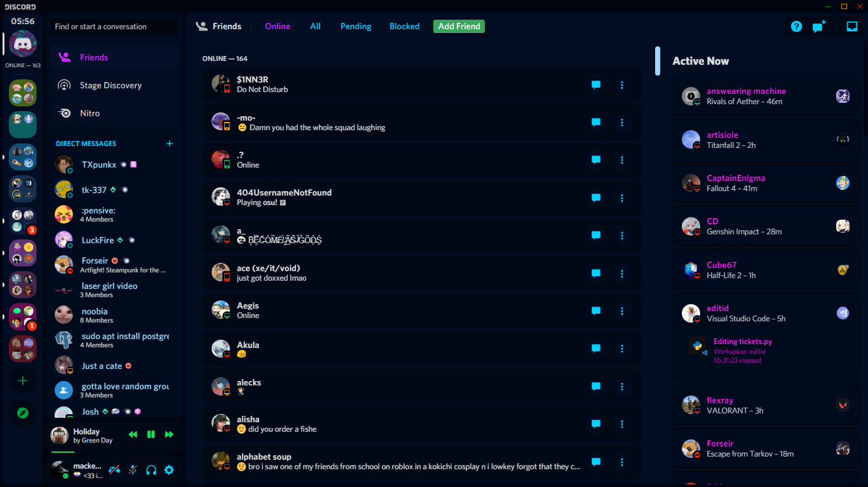Create DM with plus next to Direct Messages
This screenshot has width=868, height=487.
170,143
